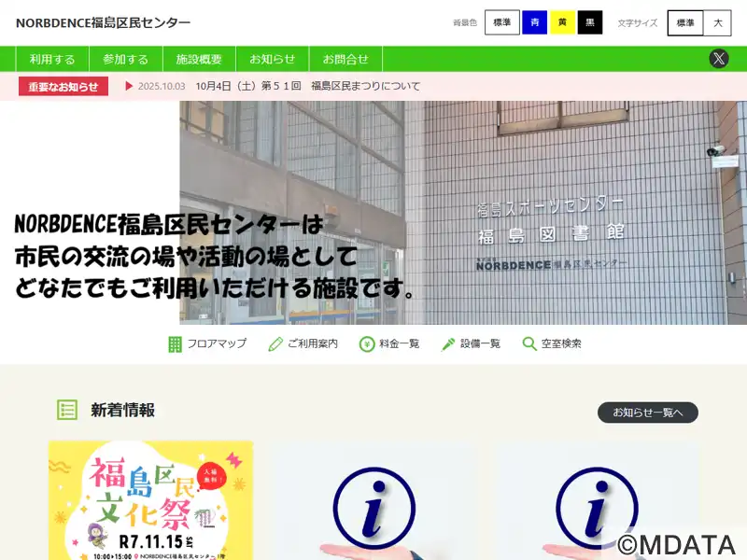The height and width of the screenshot is (560, 747).
Task: Click the microphone icon for 設備一覧
Action: [x=448, y=343]
